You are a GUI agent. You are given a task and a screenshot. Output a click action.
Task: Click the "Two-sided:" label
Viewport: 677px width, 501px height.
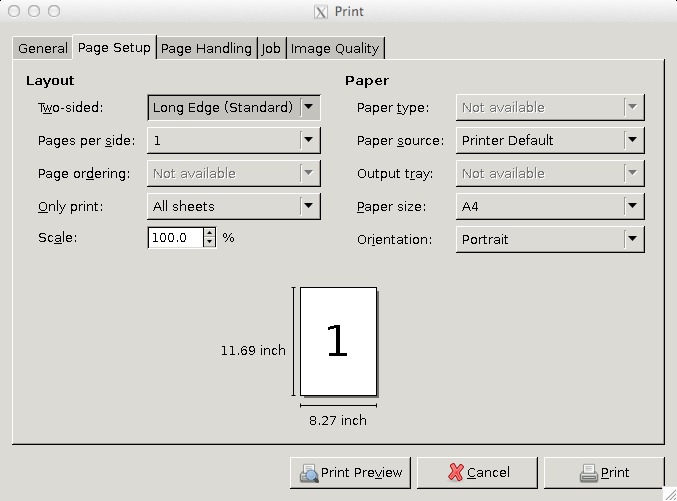pos(71,108)
